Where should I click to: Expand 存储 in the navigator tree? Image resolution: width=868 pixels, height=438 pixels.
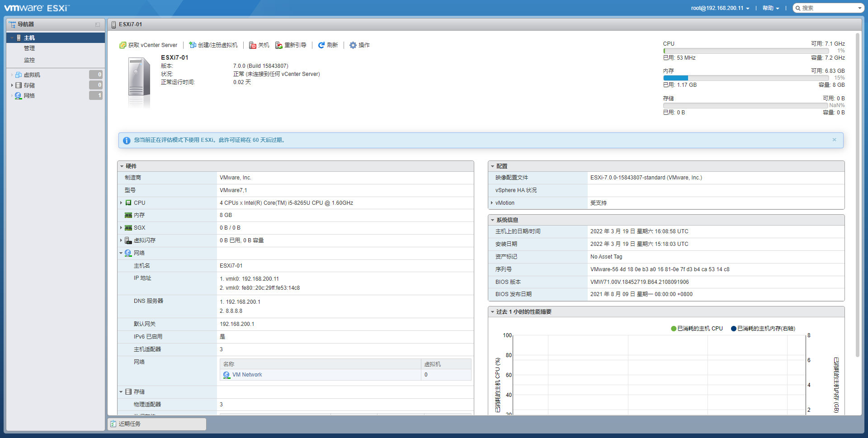[12, 85]
